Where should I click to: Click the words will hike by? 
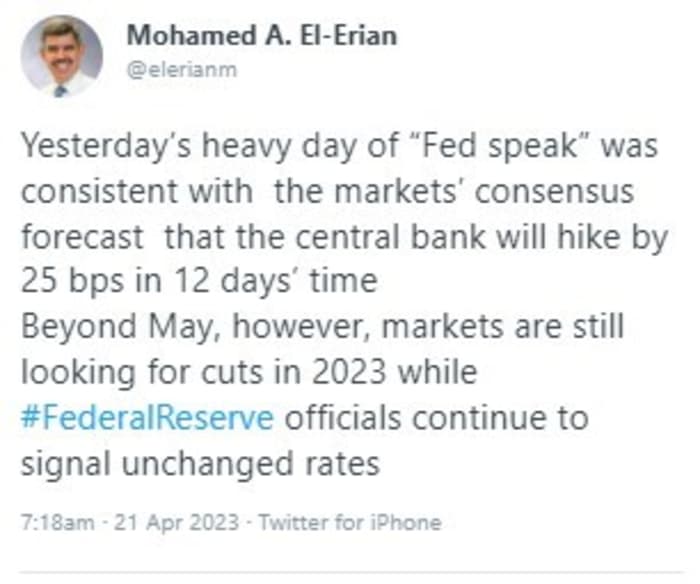pyautogui.click(x=582, y=237)
